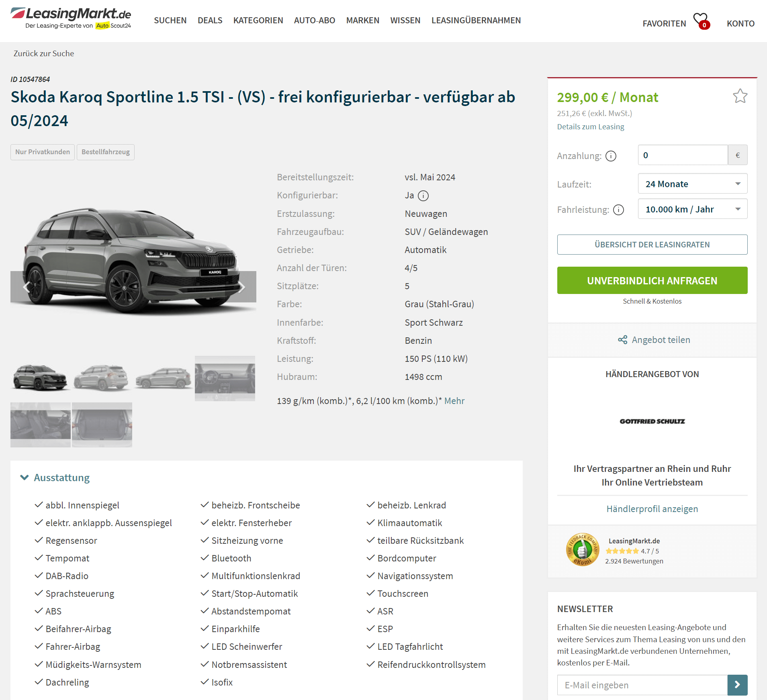This screenshot has height=700, width=767.
Task: Open AUTO-ABO menu
Action: [315, 20]
